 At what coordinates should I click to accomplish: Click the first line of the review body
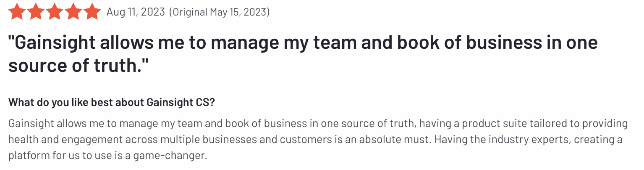tap(318, 124)
